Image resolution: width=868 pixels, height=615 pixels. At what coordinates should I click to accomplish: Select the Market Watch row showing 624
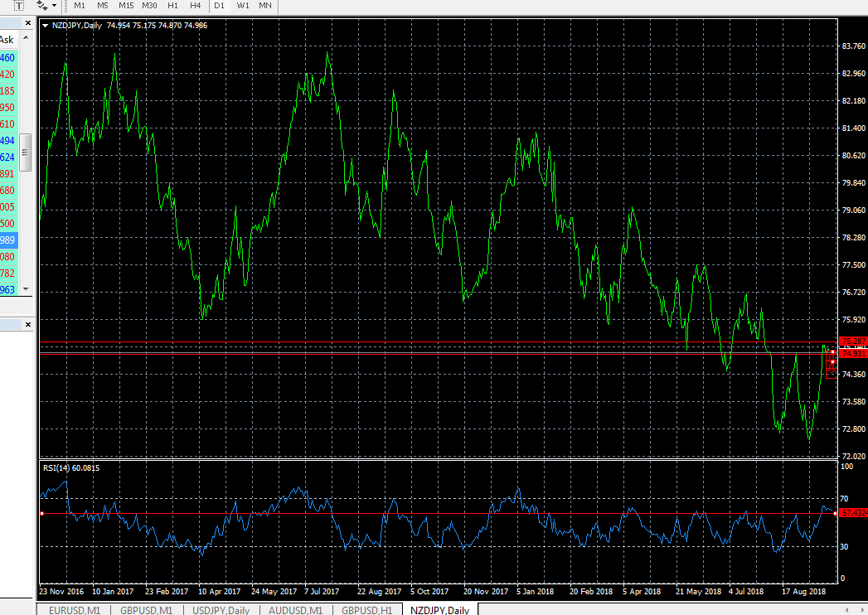point(9,157)
